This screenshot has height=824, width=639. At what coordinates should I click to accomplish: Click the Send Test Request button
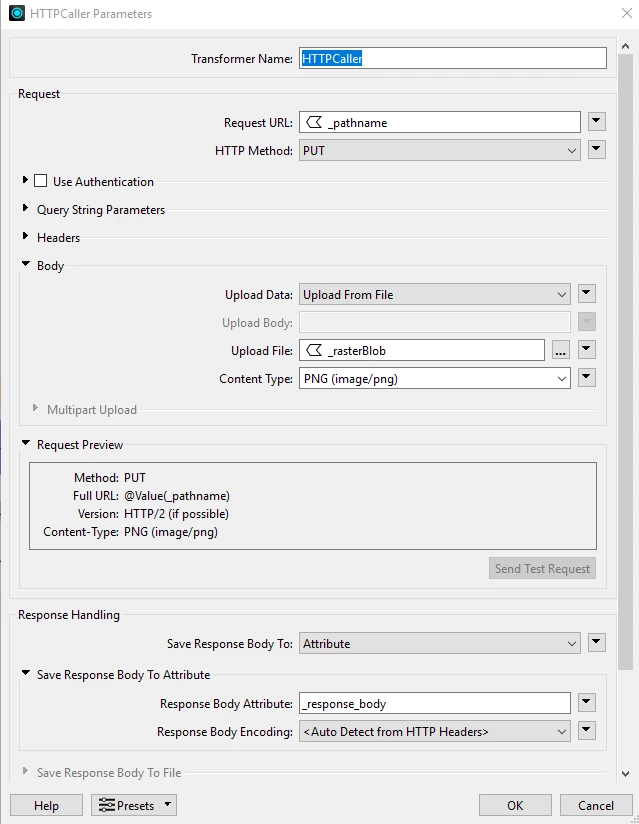(542, 569)
